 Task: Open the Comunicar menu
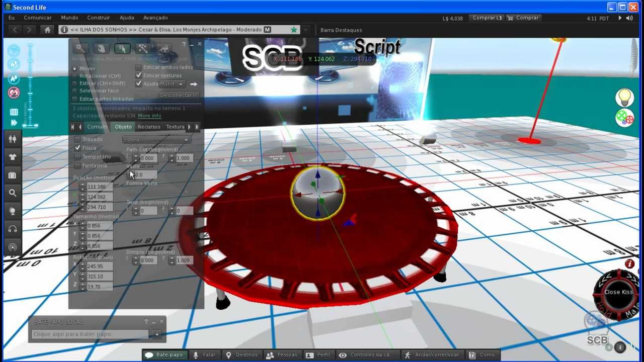coord(38,18)
